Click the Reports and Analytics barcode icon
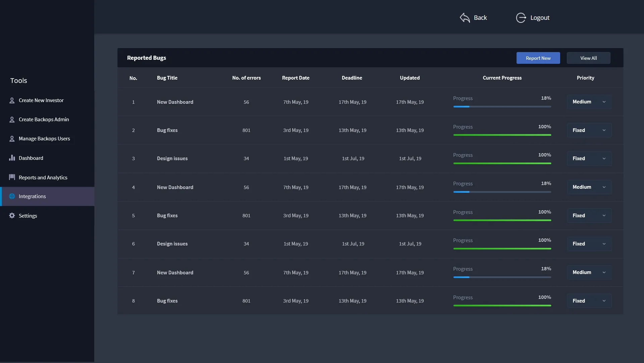644x363 pixels. pyautogui.click(x=12, y=177)
